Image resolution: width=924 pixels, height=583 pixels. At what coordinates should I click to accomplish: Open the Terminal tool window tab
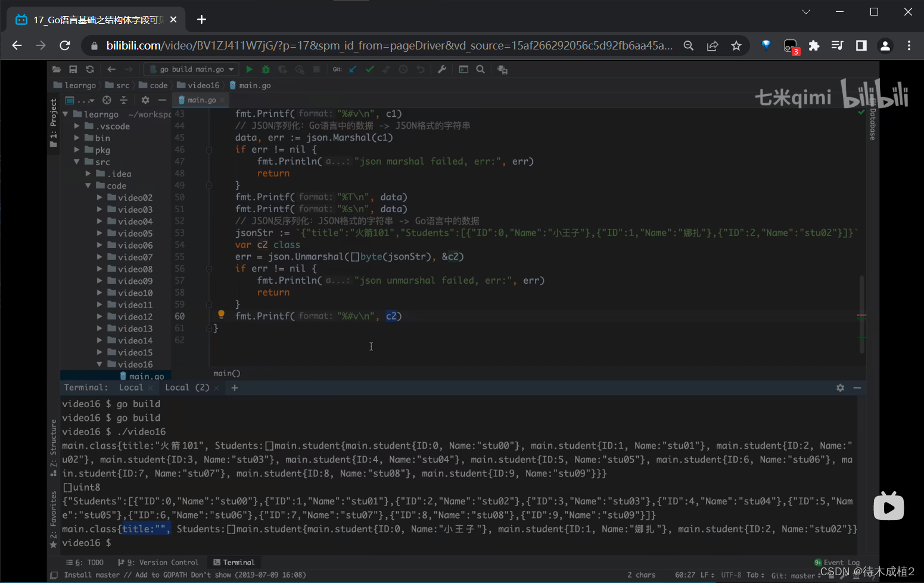point(234,562)
